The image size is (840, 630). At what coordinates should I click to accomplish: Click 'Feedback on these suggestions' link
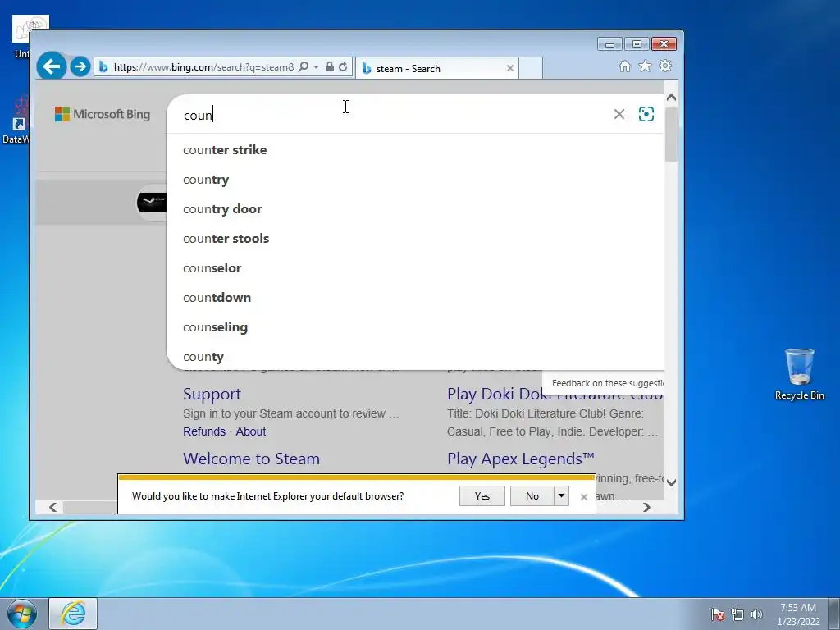(608, 383)
